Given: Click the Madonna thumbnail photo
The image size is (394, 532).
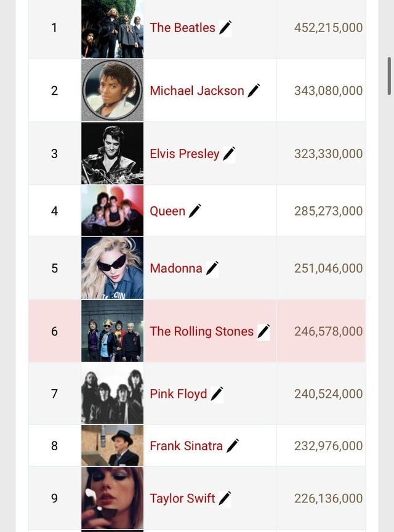Looking at the screenshot, I should coord(112,268).
